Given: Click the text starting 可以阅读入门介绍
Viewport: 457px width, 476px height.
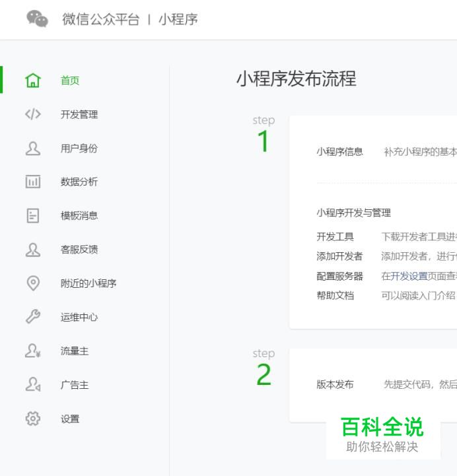Looking at the screenshot, I should point(419,295).
